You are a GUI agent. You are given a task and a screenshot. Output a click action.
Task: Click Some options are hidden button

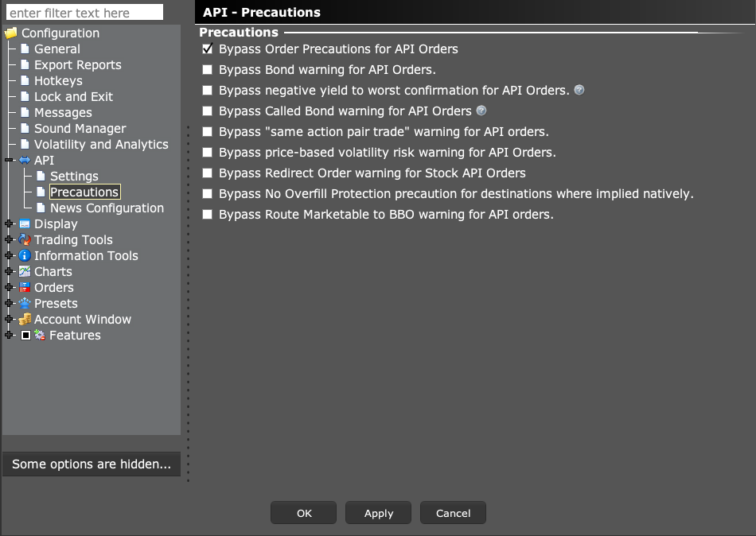[92, 464]
